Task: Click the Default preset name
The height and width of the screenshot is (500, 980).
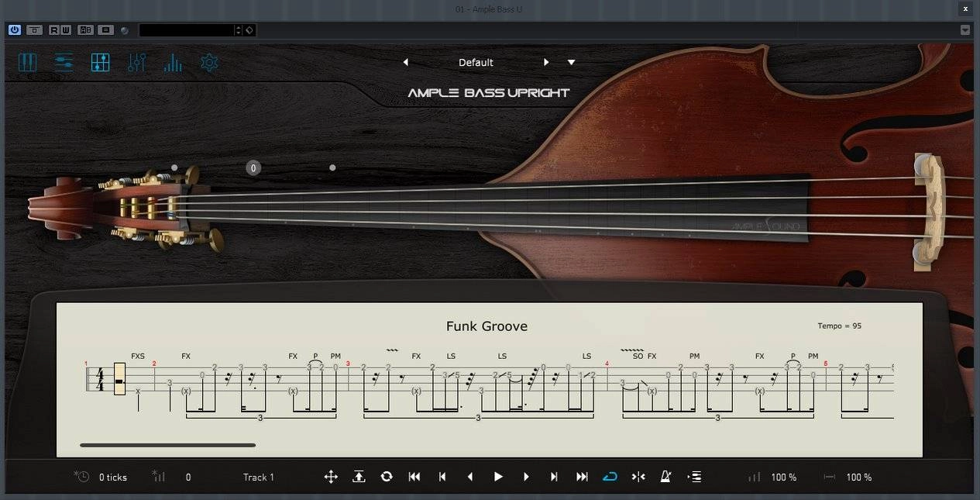Action: pos(476,62)
